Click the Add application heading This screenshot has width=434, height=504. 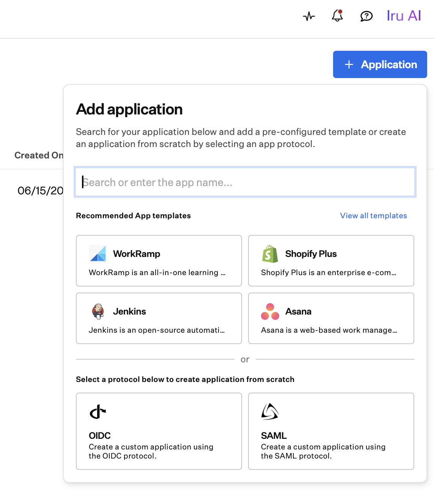[x=129, y=109]
